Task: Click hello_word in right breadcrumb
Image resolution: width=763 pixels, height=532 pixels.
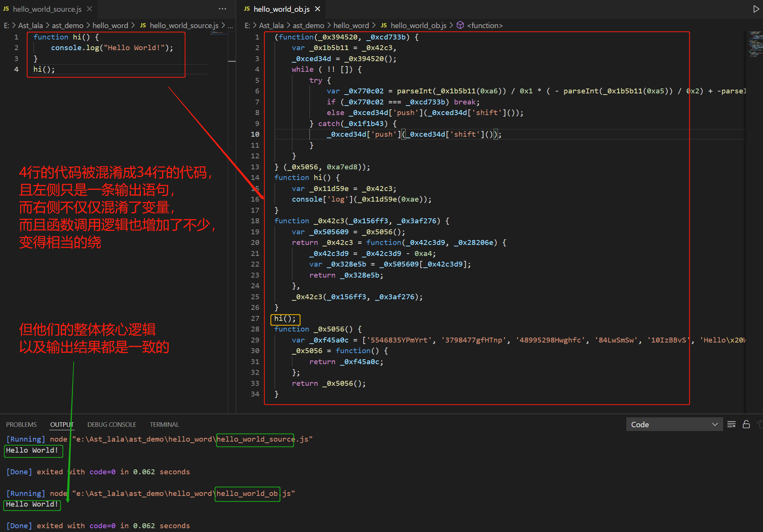Action: [351, 25]
